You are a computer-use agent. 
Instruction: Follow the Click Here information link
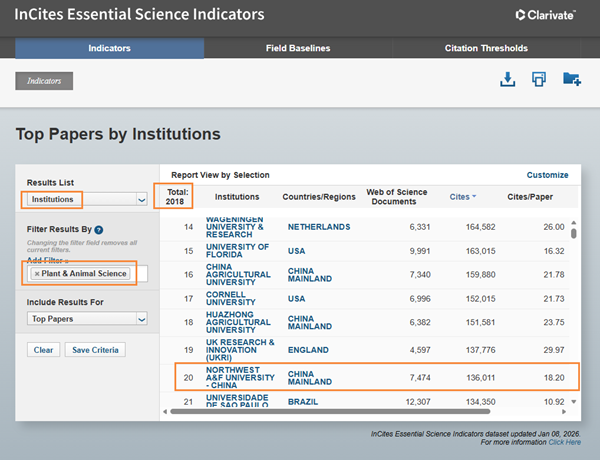[565, 441]
